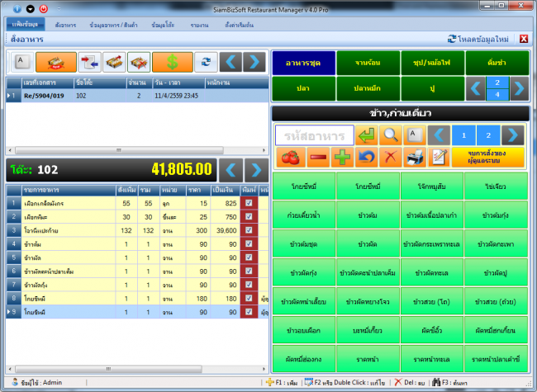This screenshot has width=537, height=392.
Task: Toggle the print checkbox in order row 5
Action: pos(249,257)
